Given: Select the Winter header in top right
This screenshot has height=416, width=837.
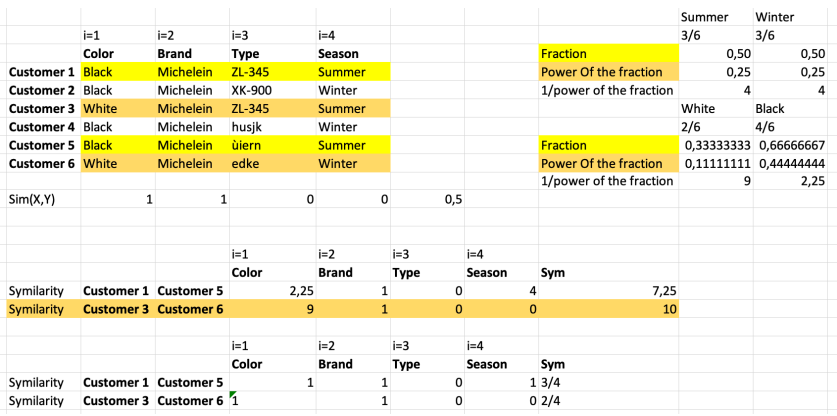Looking at the screenshot, I should click(x=791, y=17).
